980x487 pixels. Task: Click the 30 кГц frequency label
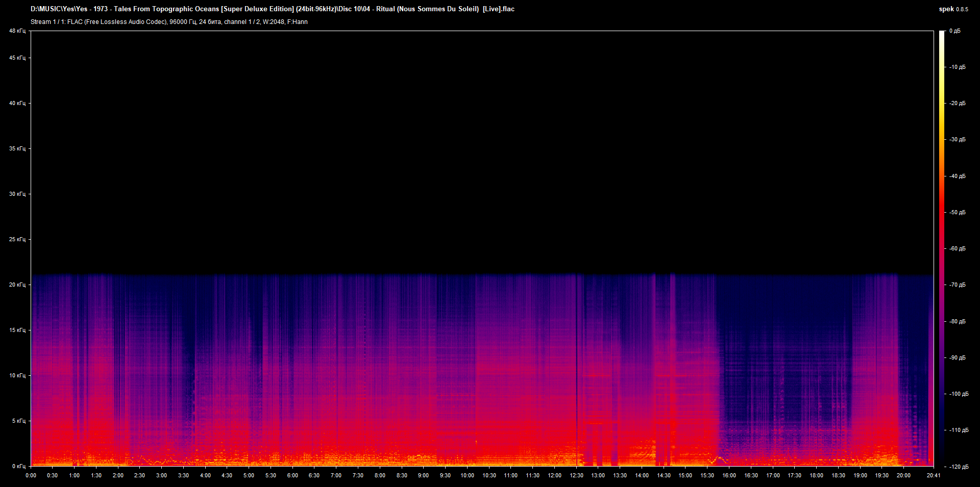[x=17, y=194]
